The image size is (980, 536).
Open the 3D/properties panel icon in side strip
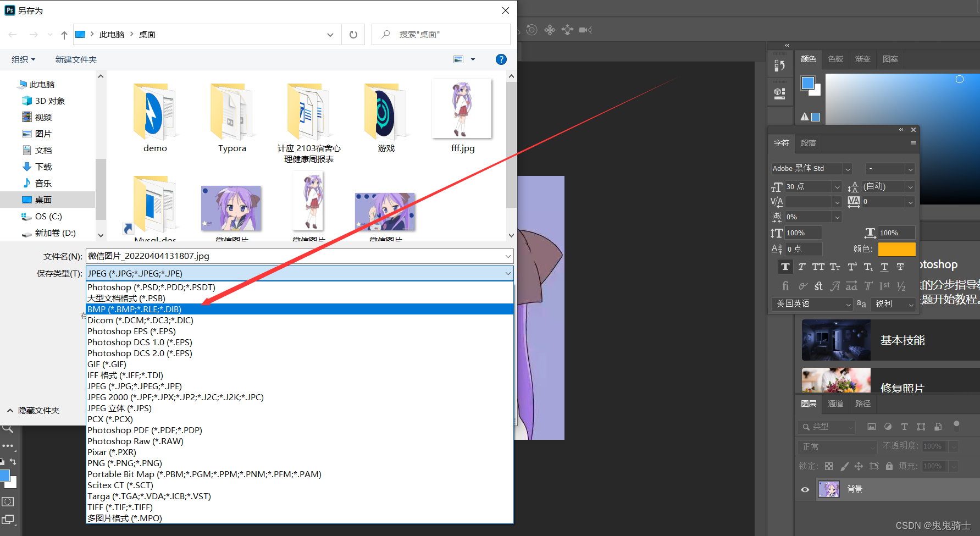point(779,93)
